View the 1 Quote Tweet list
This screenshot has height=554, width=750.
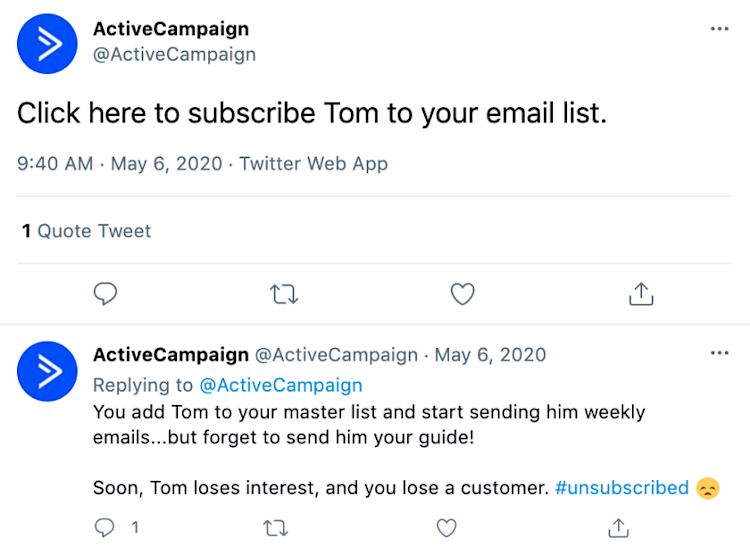[x=86, y=231]
